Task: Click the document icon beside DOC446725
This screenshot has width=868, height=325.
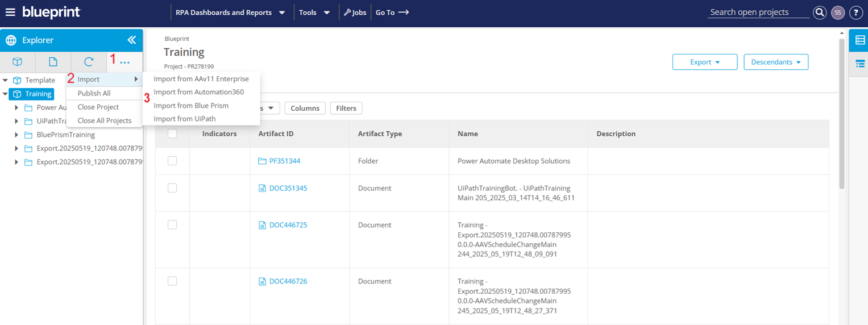Action: tap(262, 225)
